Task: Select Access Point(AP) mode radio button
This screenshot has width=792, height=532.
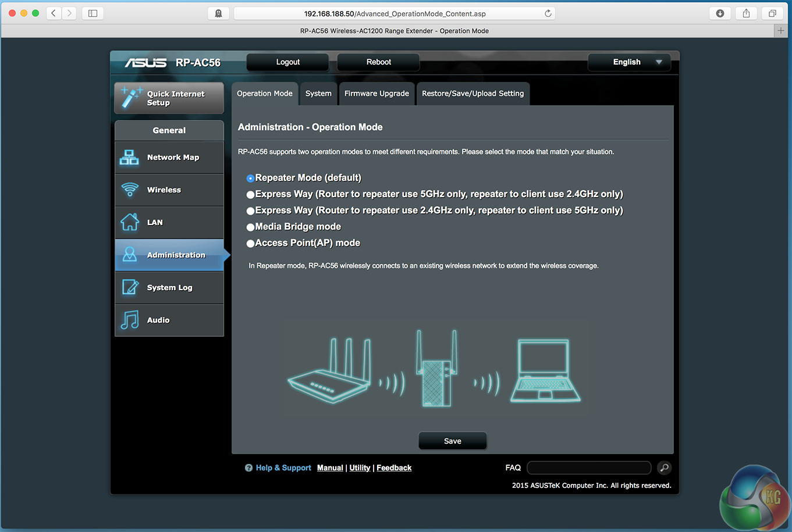Action: pyautogui.click(x=250, y=244)
